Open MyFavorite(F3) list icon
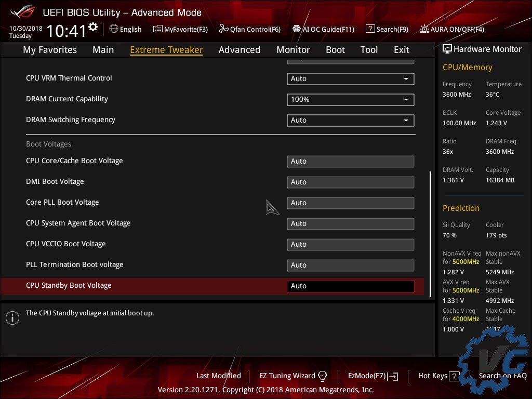This screenshot has height=399, width=532. (158, 29)
